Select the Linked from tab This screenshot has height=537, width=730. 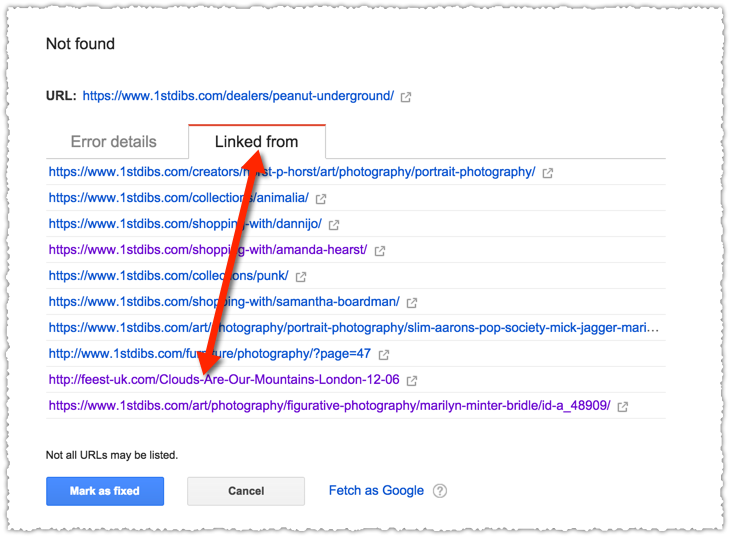pyautogui.click(x=257, y=142)
